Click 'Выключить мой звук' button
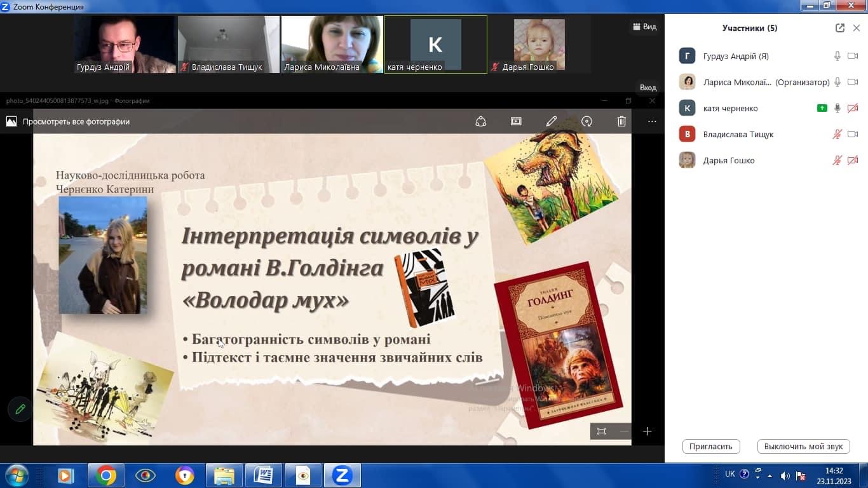Screen dimensions: 868x488 point(803,446)
